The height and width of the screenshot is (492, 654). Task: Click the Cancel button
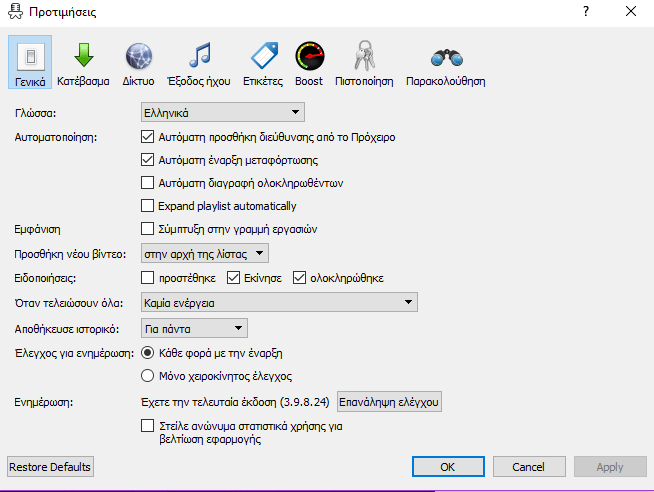tap(529, 467)
